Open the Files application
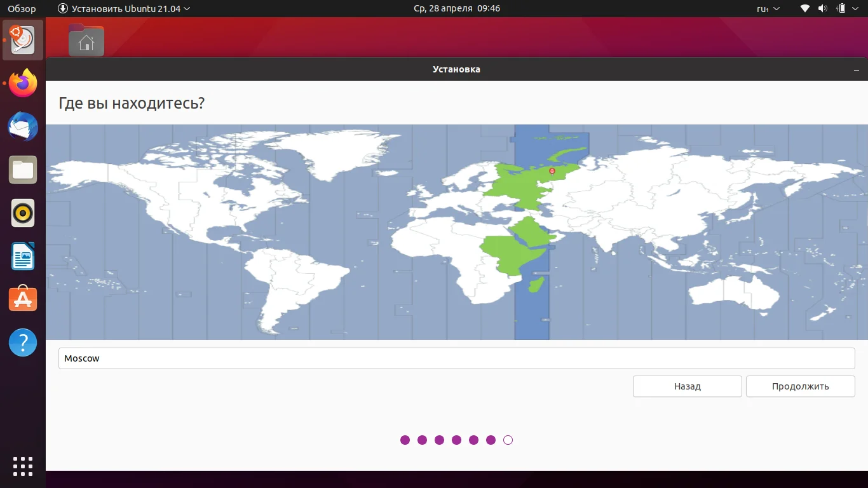868x488 pixels. (x=22, y=170)
